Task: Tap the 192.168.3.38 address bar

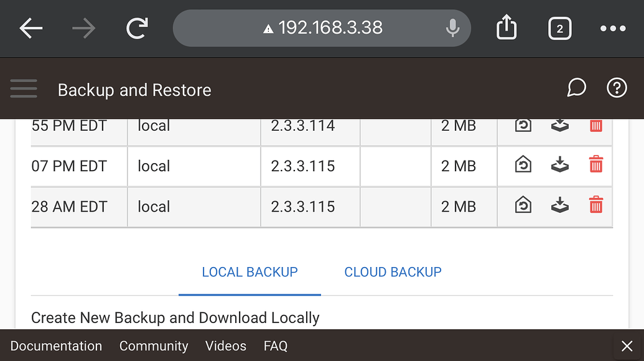Action: 330,28
